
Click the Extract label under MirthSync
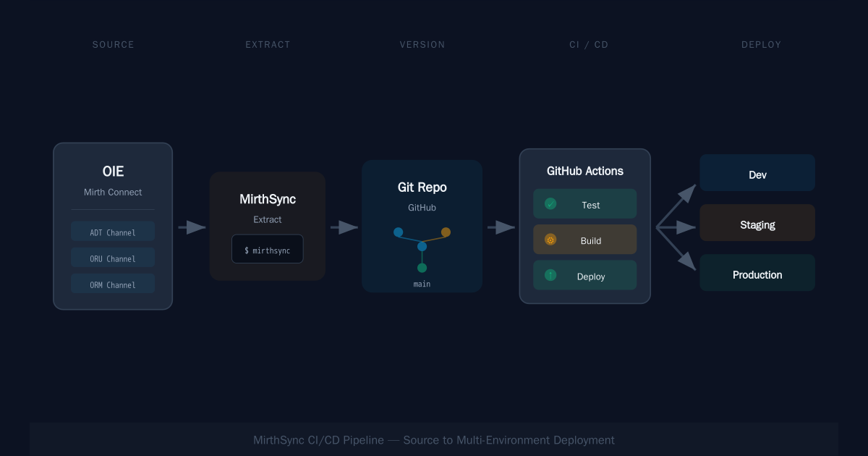tap(268, 219)
